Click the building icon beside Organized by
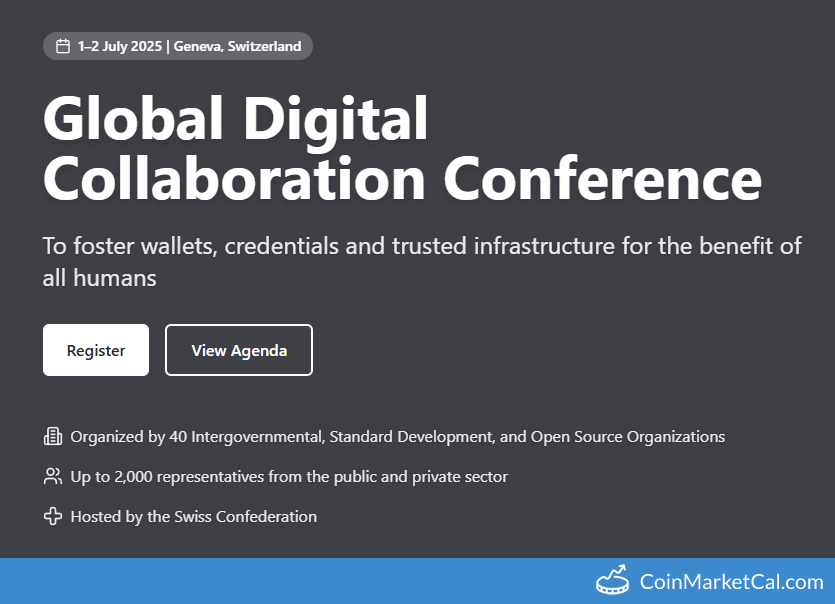The image size is (835, 604). (53, 436)
